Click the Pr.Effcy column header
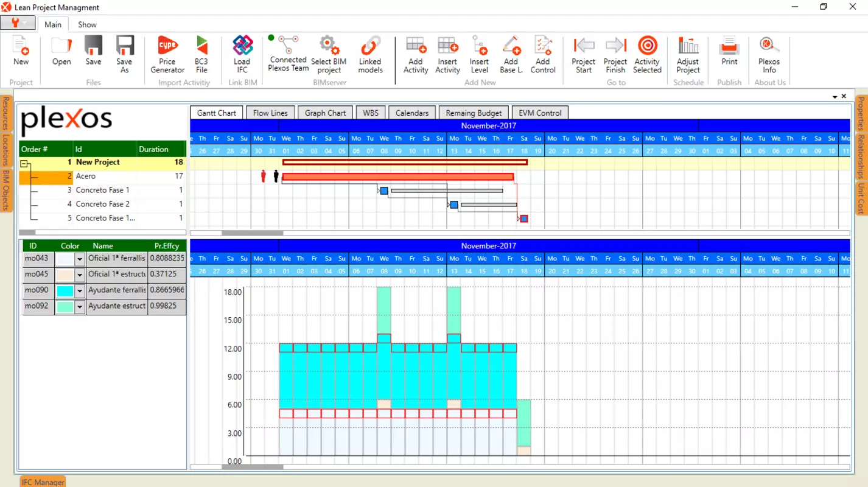The width and height of the screenshot is (868, 487). 167,246
